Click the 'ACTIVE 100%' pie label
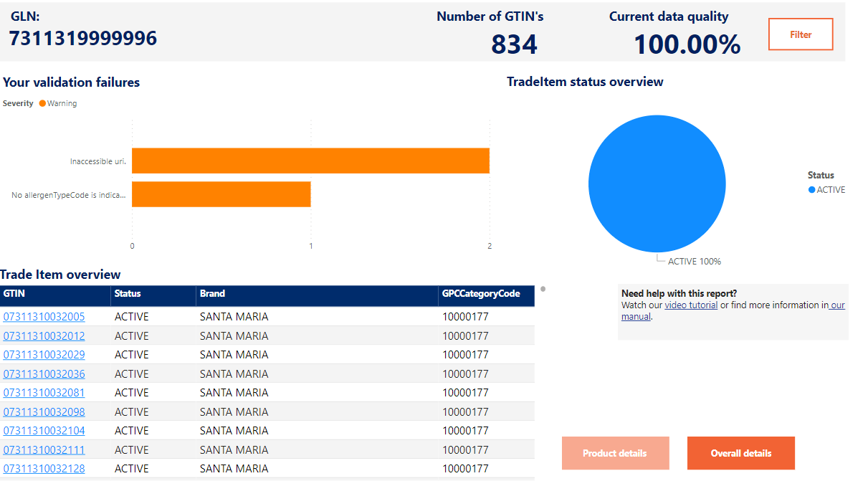The width and height of the screenshot is (868, 481). coord(695,262)
